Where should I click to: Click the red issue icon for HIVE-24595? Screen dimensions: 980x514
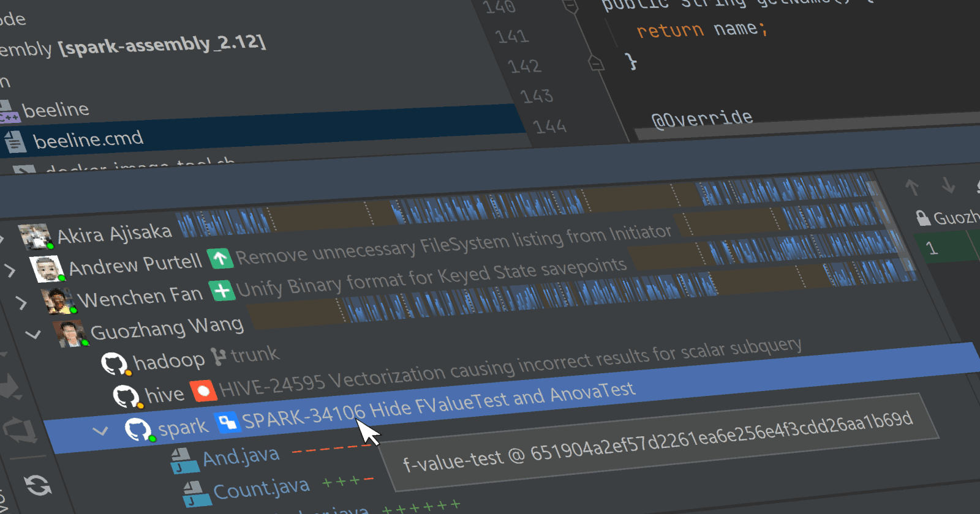203,390
